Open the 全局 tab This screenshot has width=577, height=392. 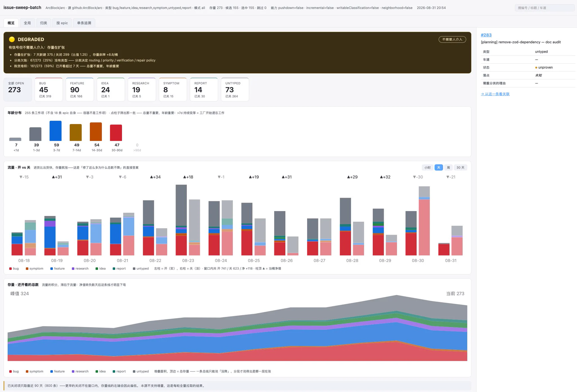27,23
